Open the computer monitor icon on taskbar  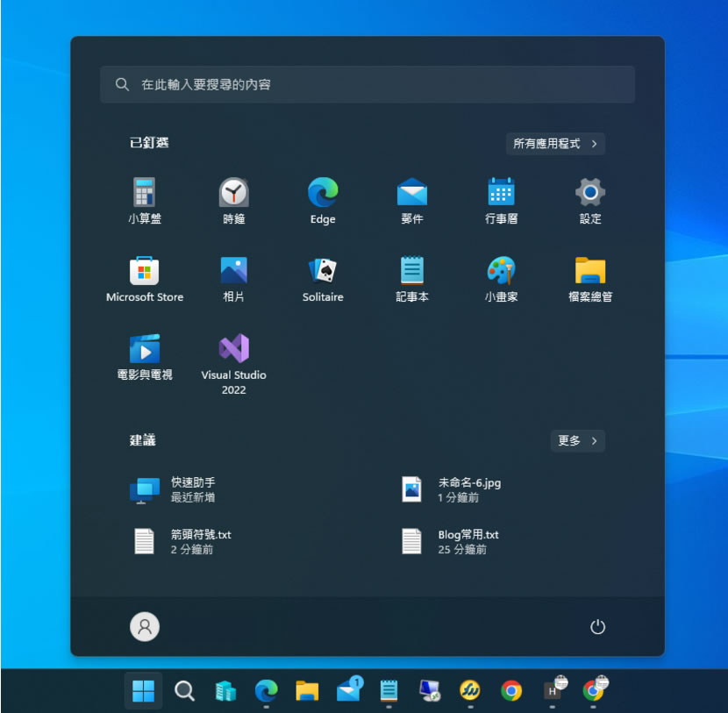[x=430, y=691]
